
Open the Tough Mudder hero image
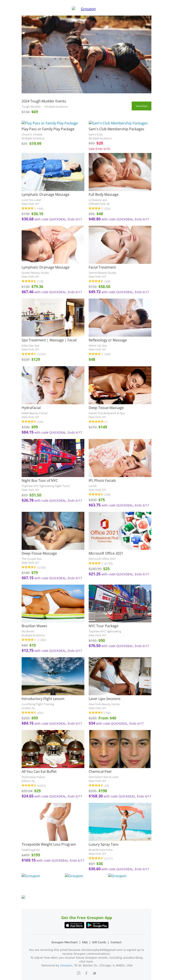pyautogui.click(x=86, y=54)
